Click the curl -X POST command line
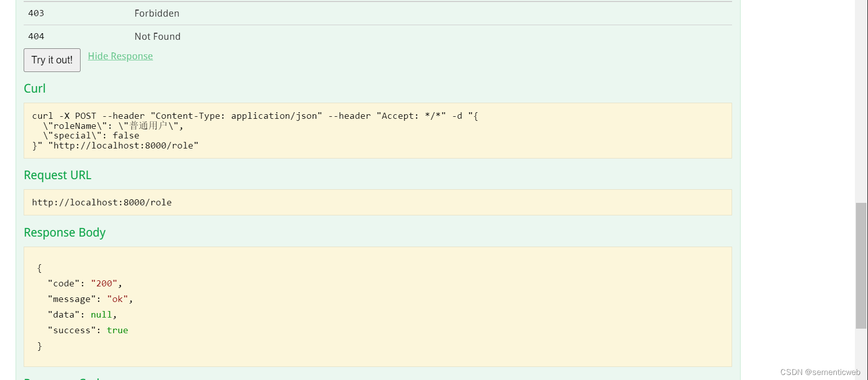The height and width of the screenshot is (380, 868). click(255, 116)
